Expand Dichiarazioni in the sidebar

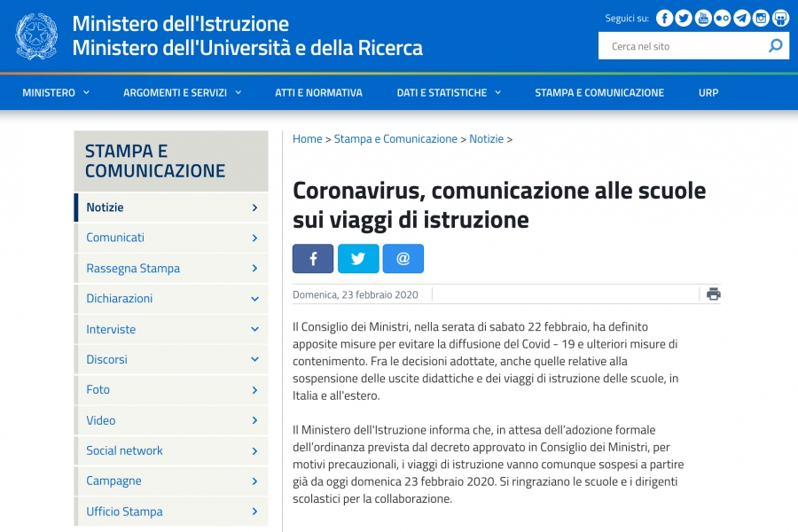(254, 300)
